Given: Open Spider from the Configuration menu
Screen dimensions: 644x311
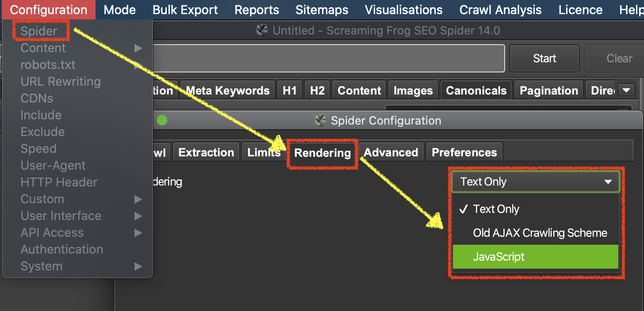Looking at the screenshot, I should (x=39, y=31).
